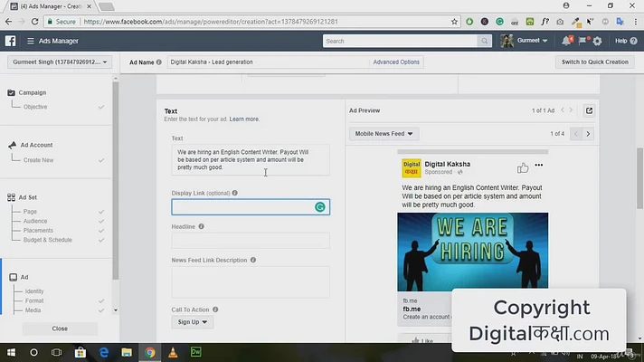This screenshot has width=644, height=362.
Task: Open ad preview in new window icon
Action: pyautogui.click(x=589, y=110)
